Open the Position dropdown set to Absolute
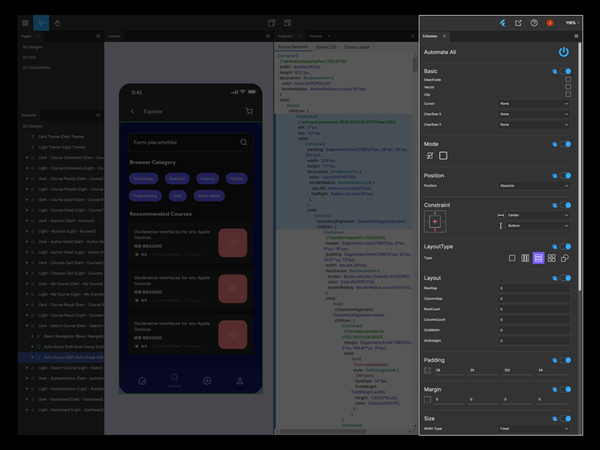 [x=535, y=186]
